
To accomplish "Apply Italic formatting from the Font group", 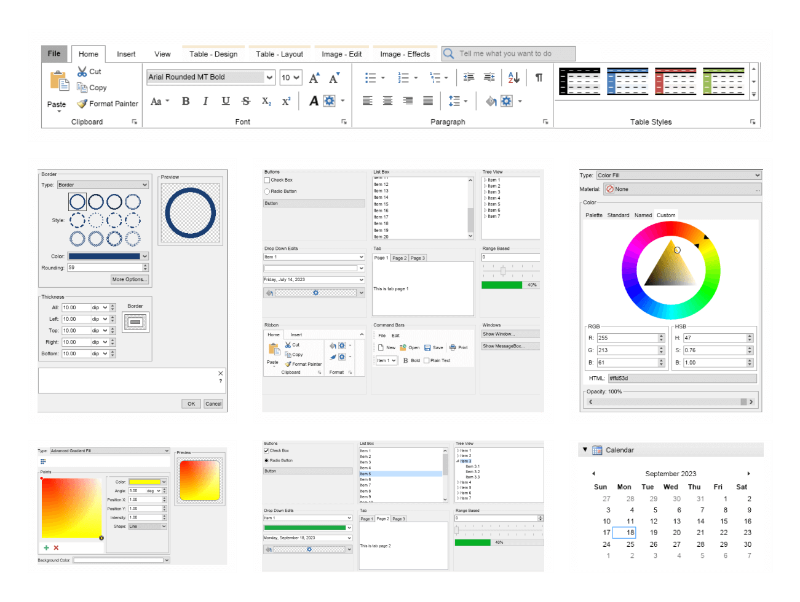I will (205, 101).
